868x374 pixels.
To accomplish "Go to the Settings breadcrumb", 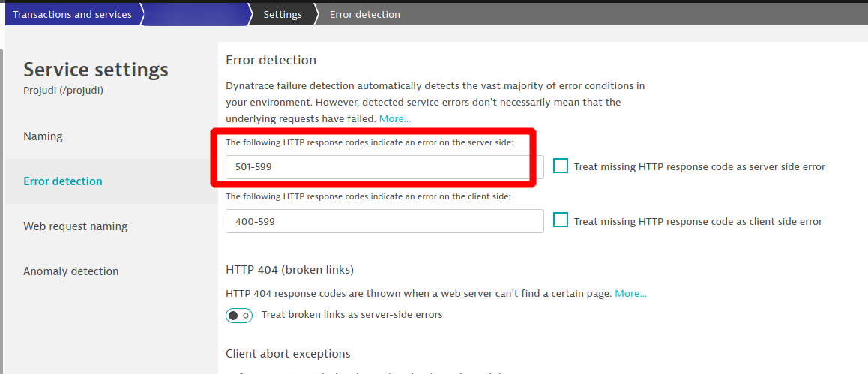I will tap(283, 14).
